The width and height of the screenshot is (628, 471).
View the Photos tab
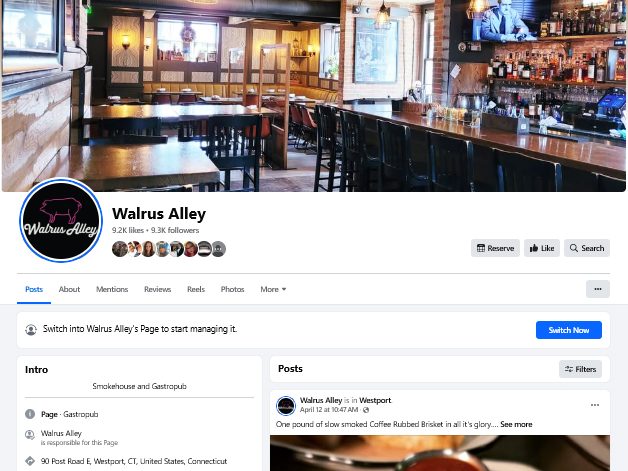232,289
